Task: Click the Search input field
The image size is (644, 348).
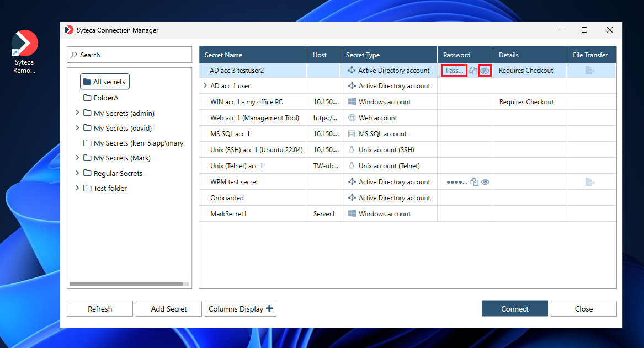Action: (130, 55)
